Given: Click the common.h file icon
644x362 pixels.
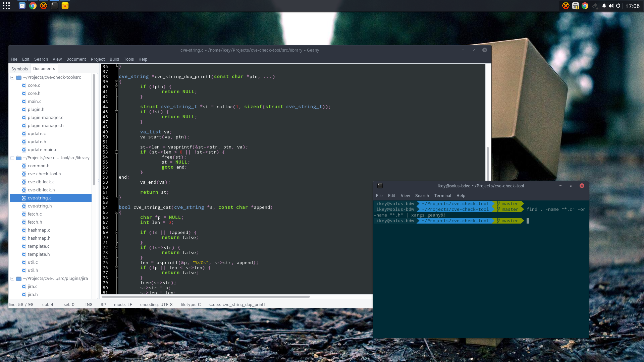Looking at the screenshot, I should click(24, 166).
